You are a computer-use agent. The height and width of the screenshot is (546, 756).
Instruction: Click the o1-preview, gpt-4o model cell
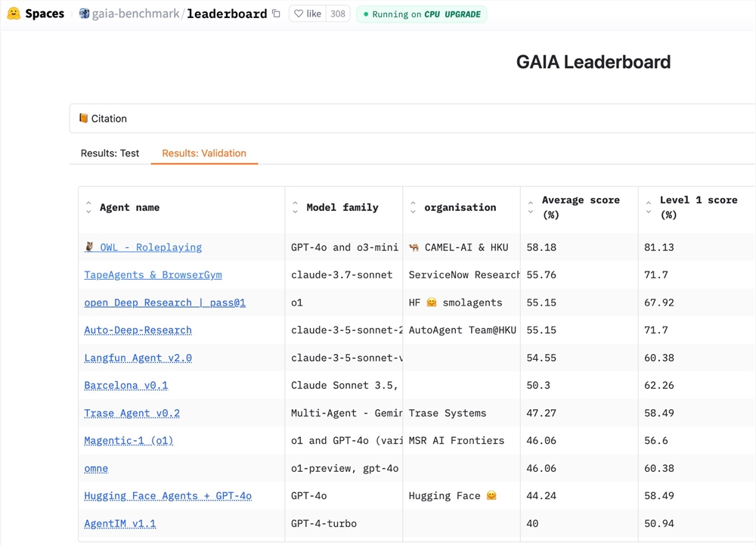click(x=344, y=468)
